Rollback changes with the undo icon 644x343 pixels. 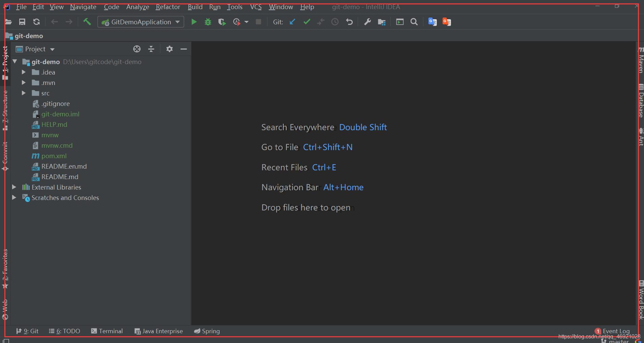(349, 22)
